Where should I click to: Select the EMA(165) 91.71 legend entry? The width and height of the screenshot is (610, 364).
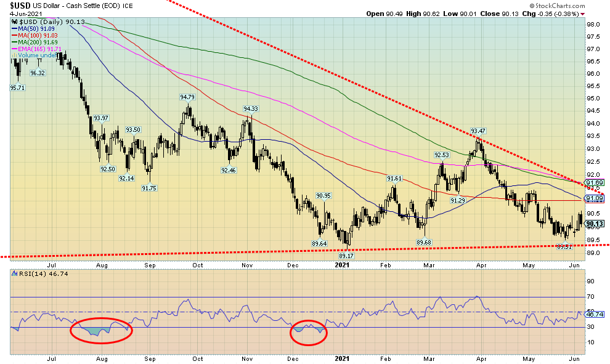[38, 49]
